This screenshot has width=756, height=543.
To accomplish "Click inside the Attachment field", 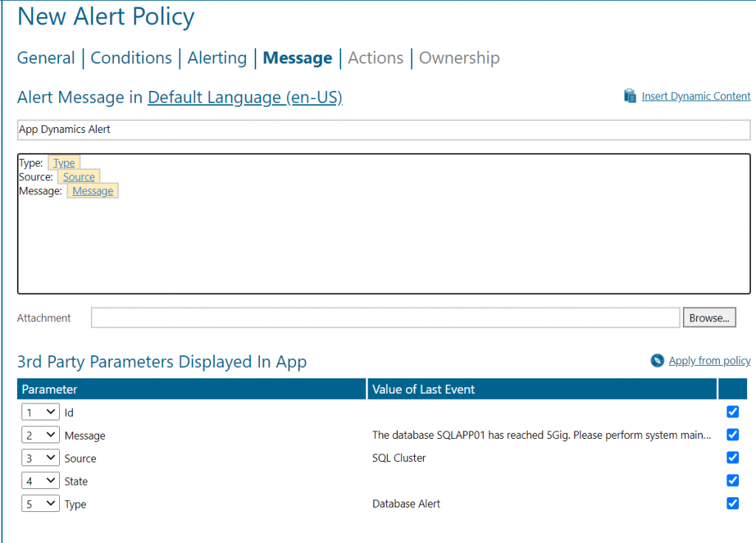I will [x=384, y=317].
